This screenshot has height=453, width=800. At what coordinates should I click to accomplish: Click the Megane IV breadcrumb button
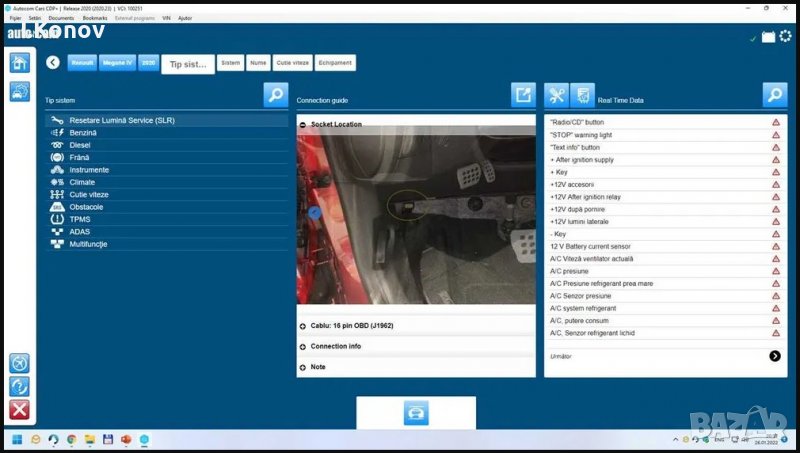(x=117, y=62)
